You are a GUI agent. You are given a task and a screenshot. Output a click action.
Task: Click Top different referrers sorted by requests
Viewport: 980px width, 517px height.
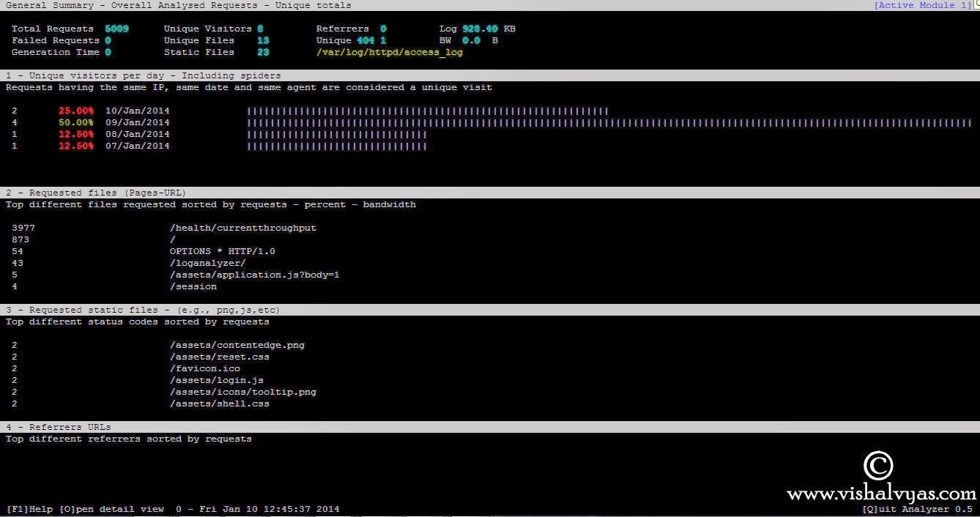[x=129, y=439]
